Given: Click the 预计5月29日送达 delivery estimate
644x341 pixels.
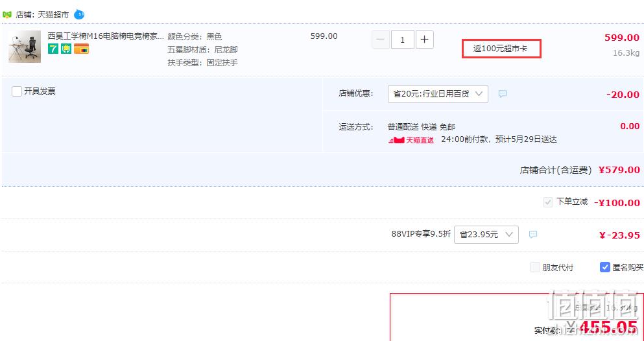Looking at the screenshot, I should (526, 139).
